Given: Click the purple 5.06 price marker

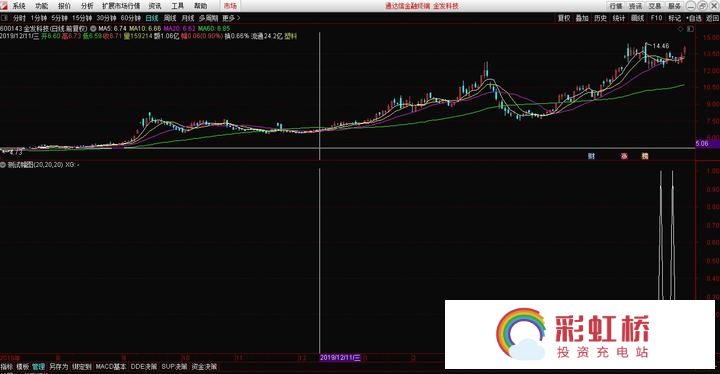Looking at the screenshot, I should pos(702,143).
